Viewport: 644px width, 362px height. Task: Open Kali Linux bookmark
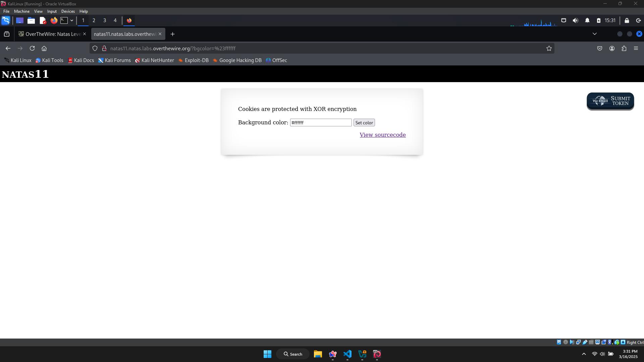[x=18, y=60]
